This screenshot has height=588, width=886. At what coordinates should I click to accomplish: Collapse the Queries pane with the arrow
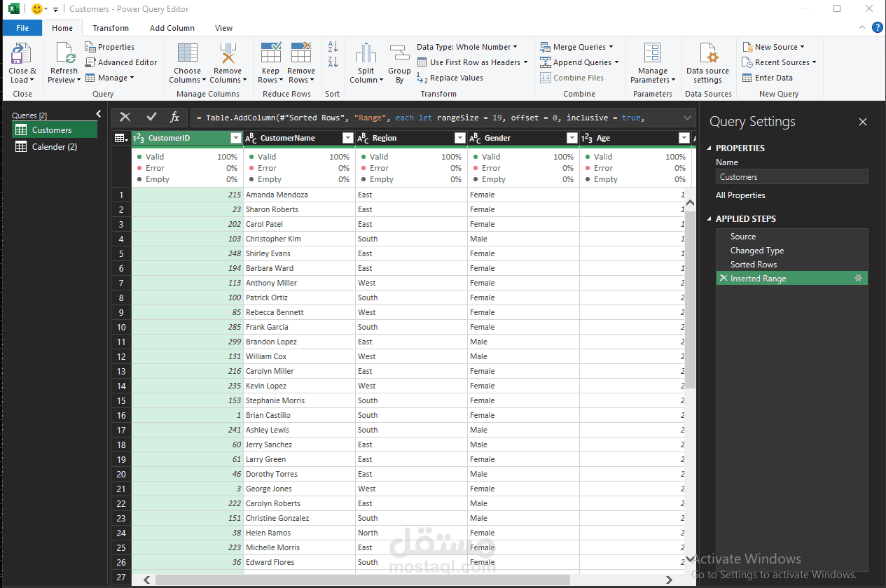click(x=99, y=114)
